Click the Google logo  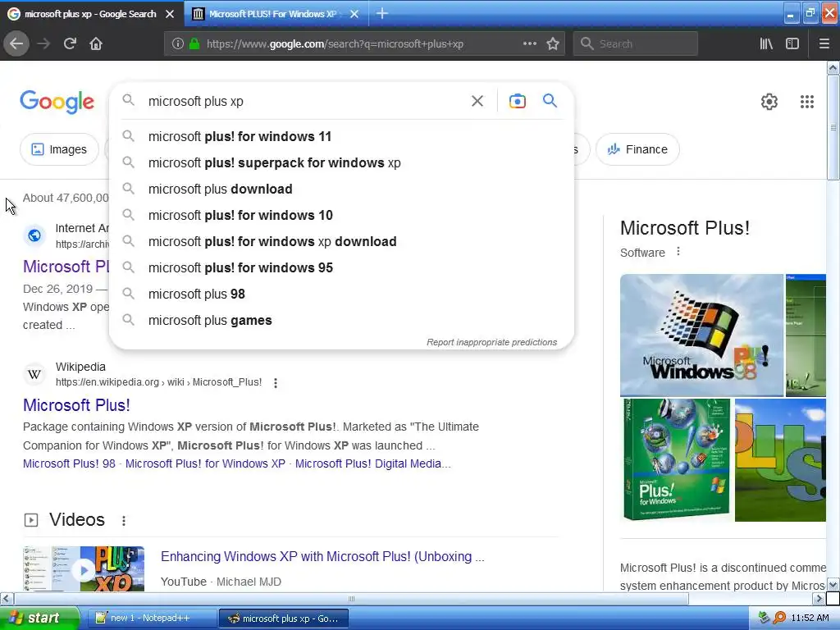[57, 101]
